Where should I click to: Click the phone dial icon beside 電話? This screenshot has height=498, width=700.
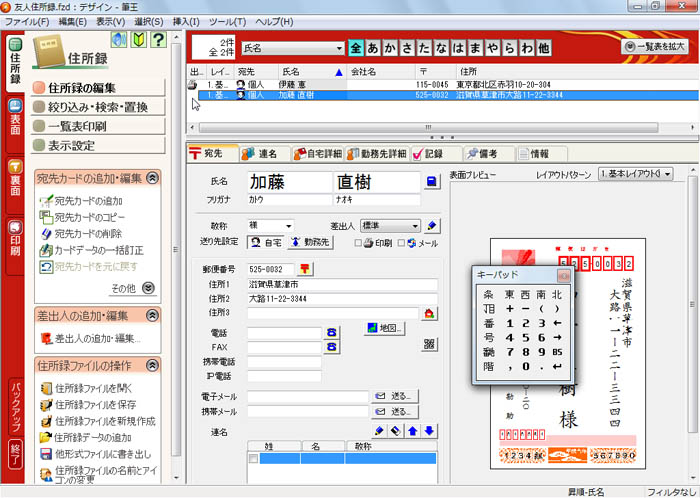point(332,333)
